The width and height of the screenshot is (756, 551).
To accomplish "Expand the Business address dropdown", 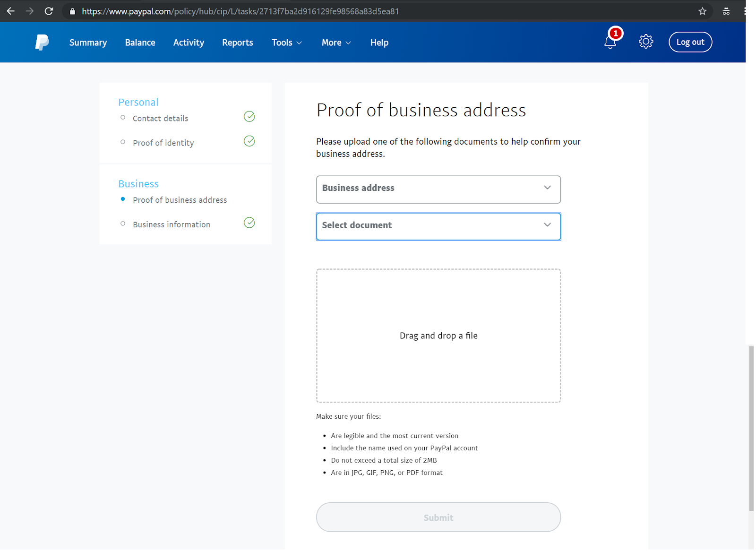I will coord(438,189).
